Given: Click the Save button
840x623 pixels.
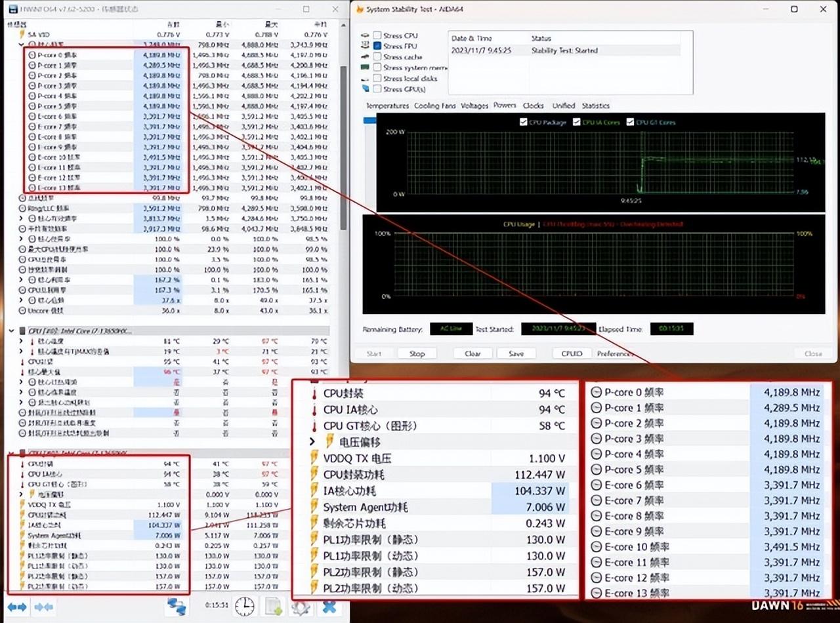Looking at the screenshot, I should coord(516,353).
